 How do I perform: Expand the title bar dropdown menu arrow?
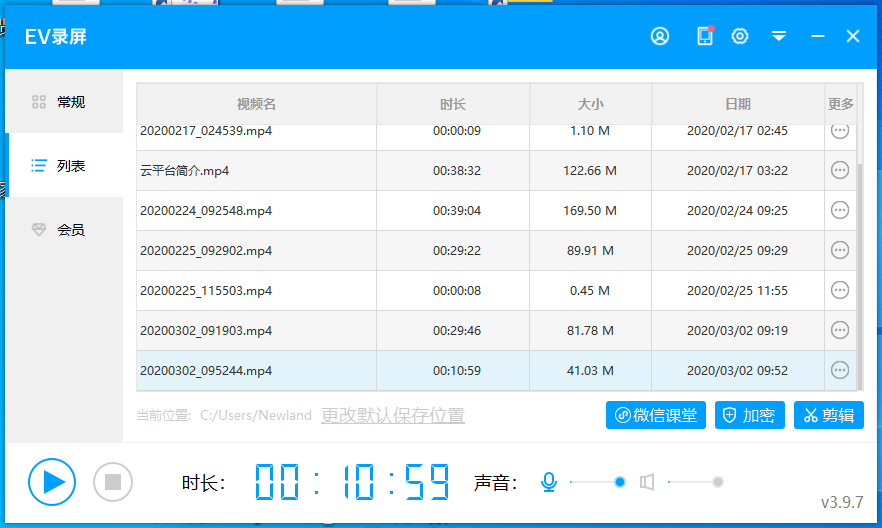[x=779, y=36]
